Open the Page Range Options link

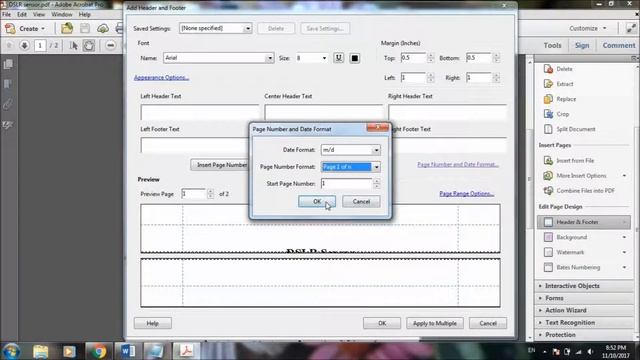point(467,193)
